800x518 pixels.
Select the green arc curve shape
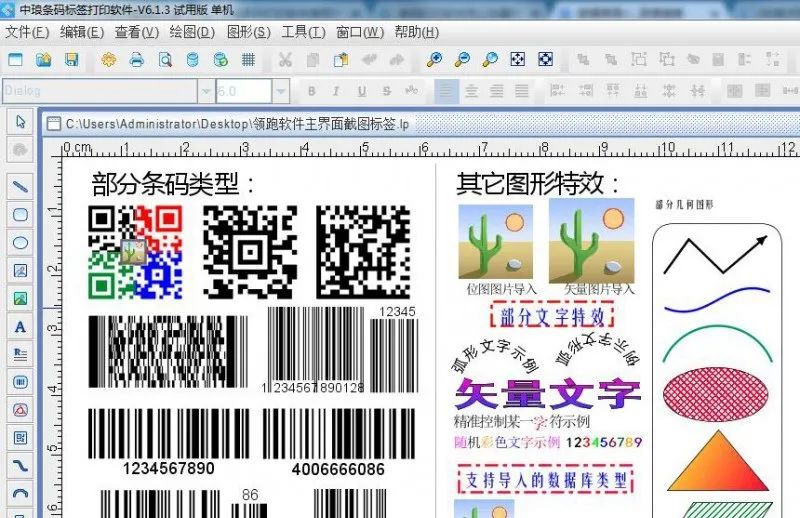coord(717,343)
